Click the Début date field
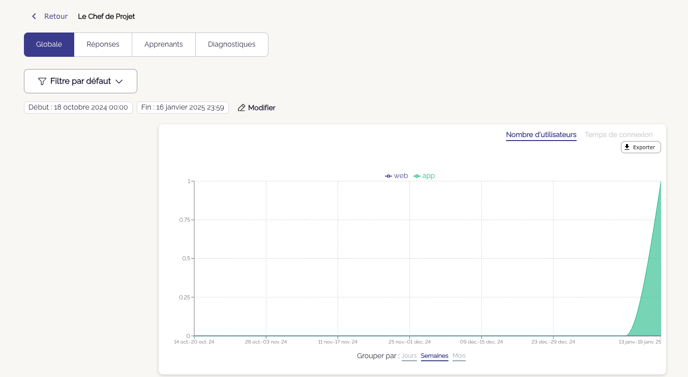This screenshot has width=688, height=377. tap(78, 107)
